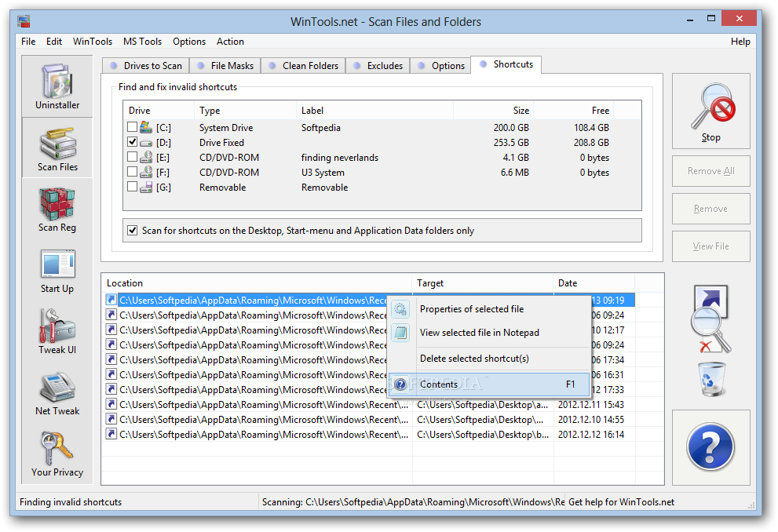The image size is (778, 532).
Task: Click the 'U3 System' drive label
Action: pyautogui.click(x=323, y=173)
